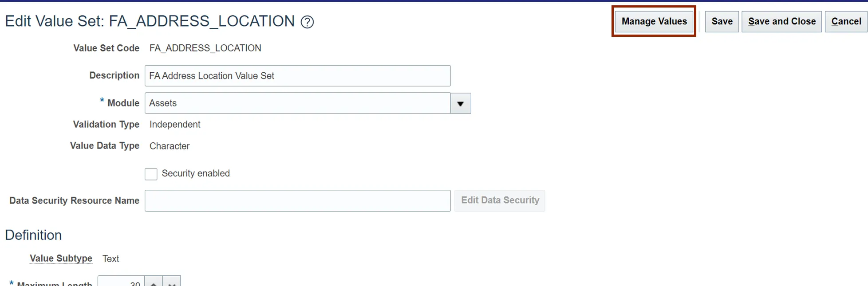Screen dimensions: 868x286
Task: Select the FA_ADDRESS_LOCATION value set code text
Action: tap(205, 48)
